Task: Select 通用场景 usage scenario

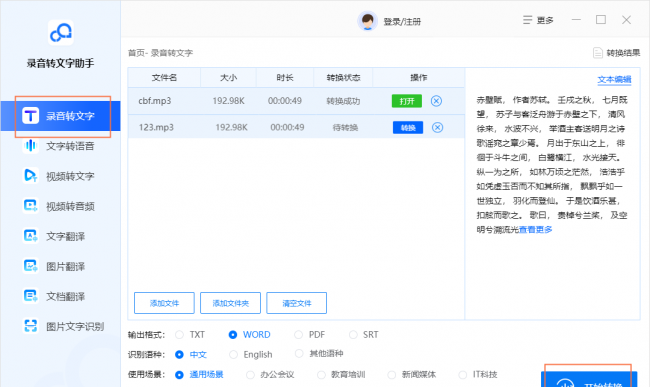Action: pos(179,375)
